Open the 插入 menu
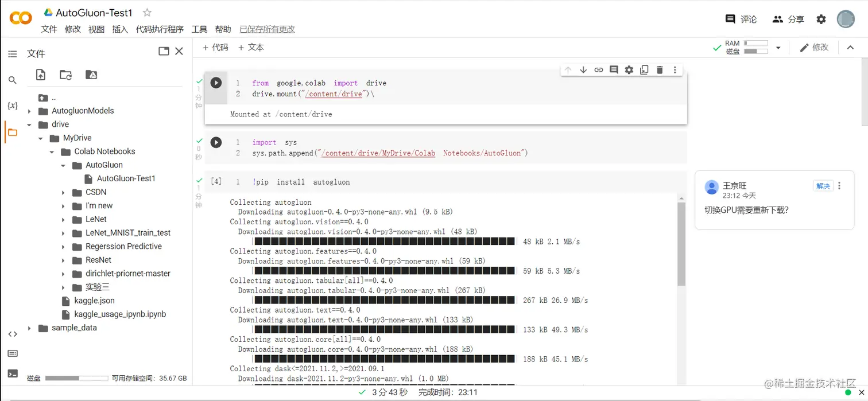This screenshot has height=401, width=868. tap(120, 29)
